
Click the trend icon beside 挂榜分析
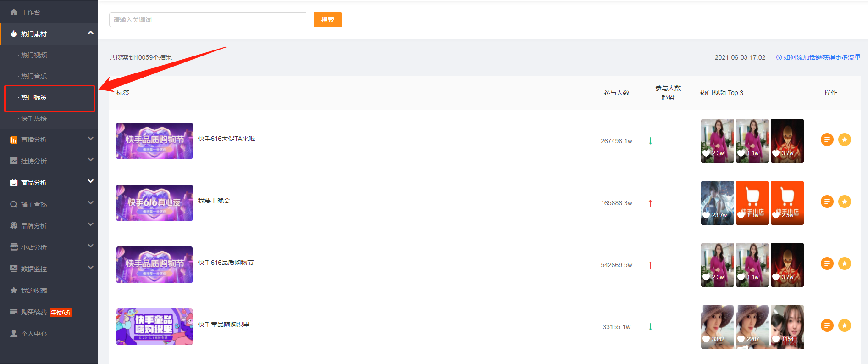pyautogui.click(x=14, y=161)
